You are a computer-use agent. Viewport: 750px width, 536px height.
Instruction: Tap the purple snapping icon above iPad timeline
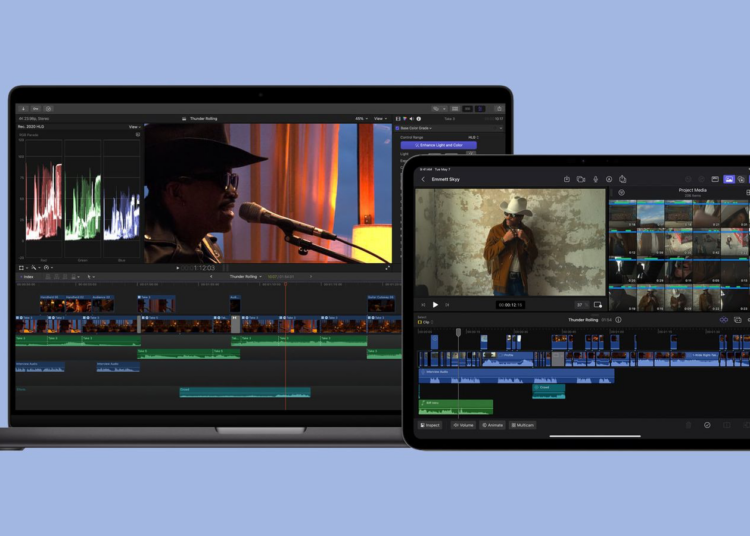[x=724, y=319]
